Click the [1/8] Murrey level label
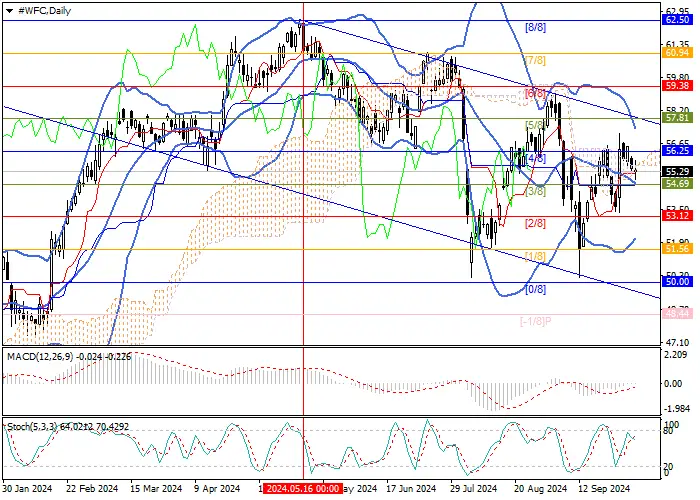Screen dimensions: 700x500 pyautogui.click(x=535, y=256)
